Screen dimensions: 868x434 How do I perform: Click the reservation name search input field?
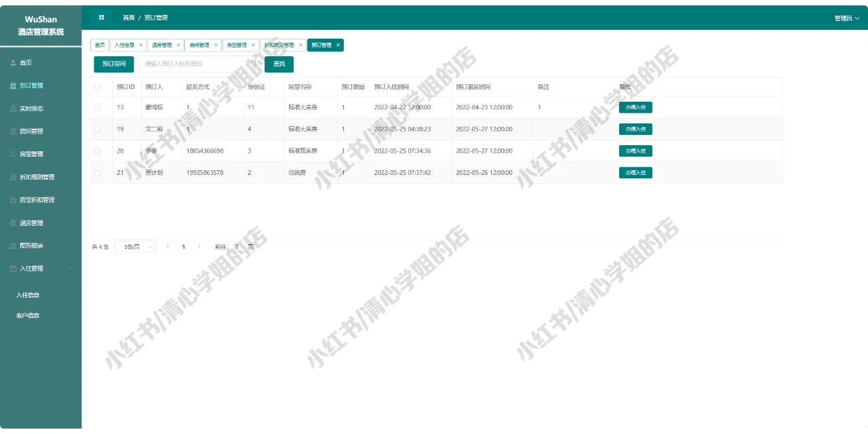click(x=197, y=63)
